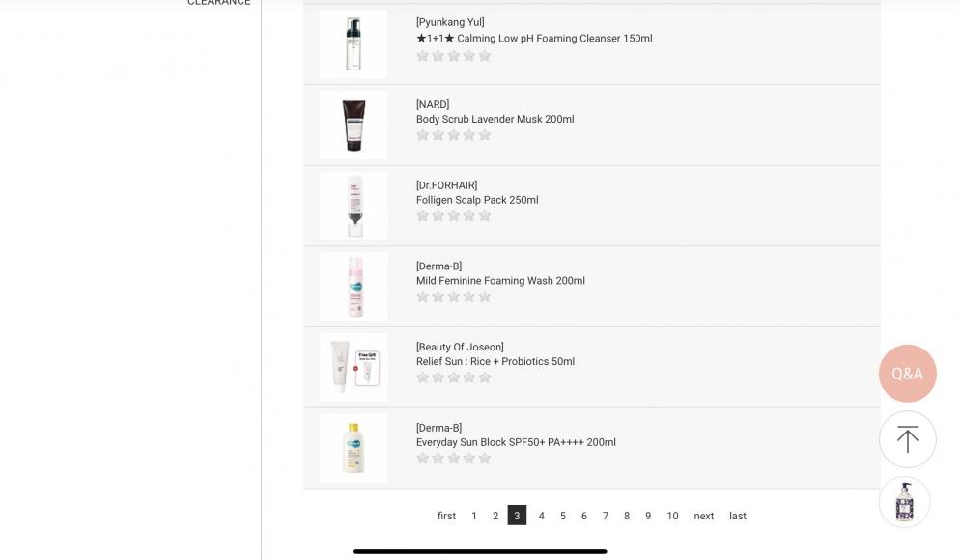Image resolution: width=961 pixels, height=560 pixels.
Task: Go to the first page of results
Action: coord(446,516)
